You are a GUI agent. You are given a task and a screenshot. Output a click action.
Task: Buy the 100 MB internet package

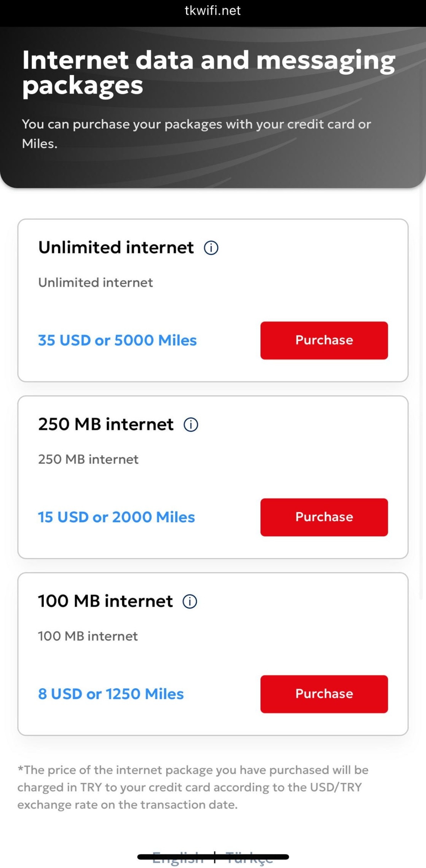coord(324,694)
